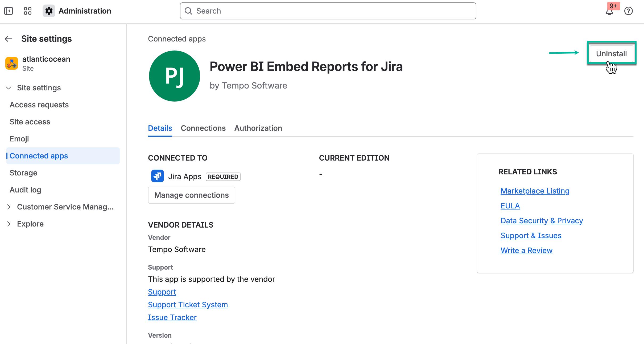Click the Jira Apps product icon
The image size is (644, 344).
(x=158, y=176)
